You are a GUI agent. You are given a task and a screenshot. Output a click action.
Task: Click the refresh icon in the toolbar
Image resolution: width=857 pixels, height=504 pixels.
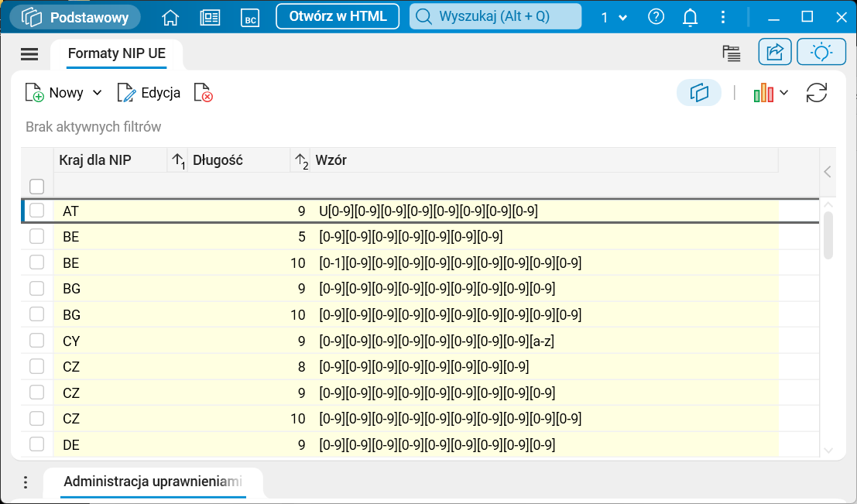(817, 93)
